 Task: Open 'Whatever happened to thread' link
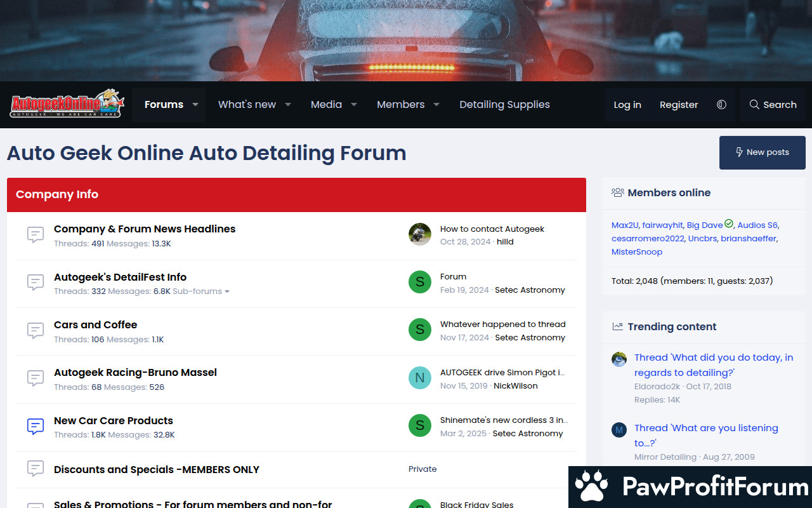click(503, 324)
